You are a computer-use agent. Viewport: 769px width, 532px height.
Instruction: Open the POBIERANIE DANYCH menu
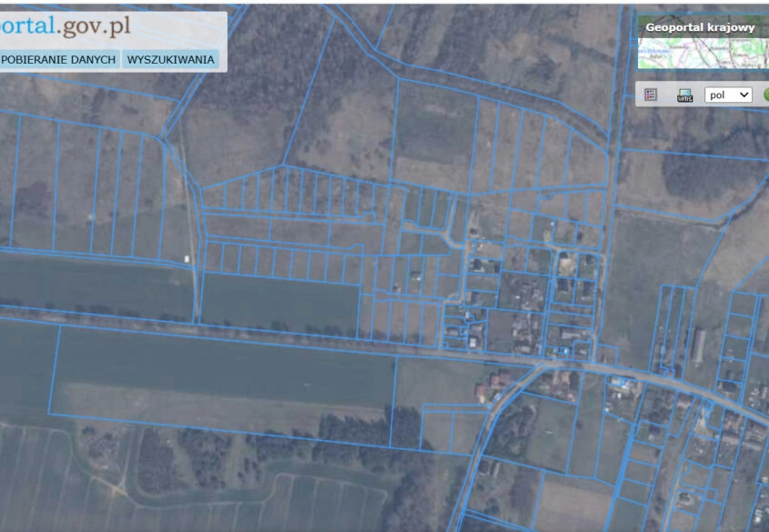[58, 60]
